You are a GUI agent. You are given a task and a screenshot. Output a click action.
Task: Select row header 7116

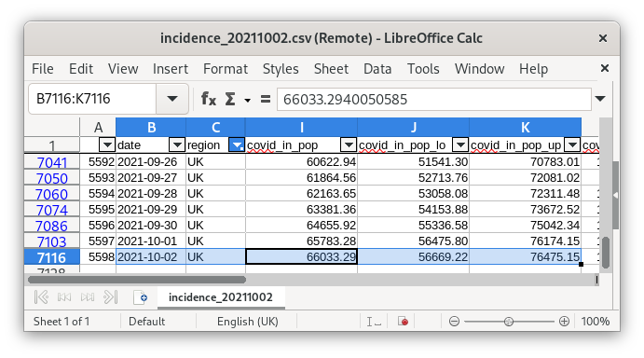point(52,257)
